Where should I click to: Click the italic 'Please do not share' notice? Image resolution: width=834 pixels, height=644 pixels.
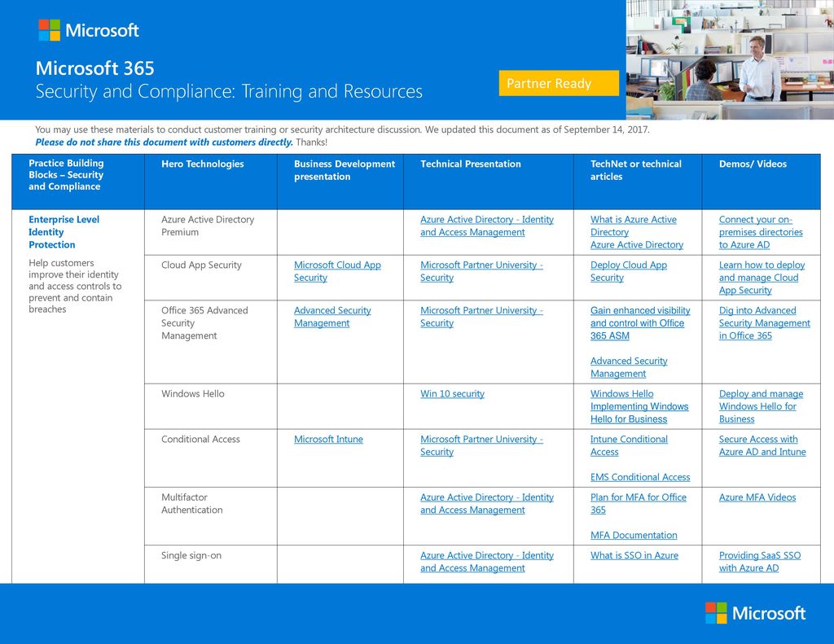(x=164, y=142)
